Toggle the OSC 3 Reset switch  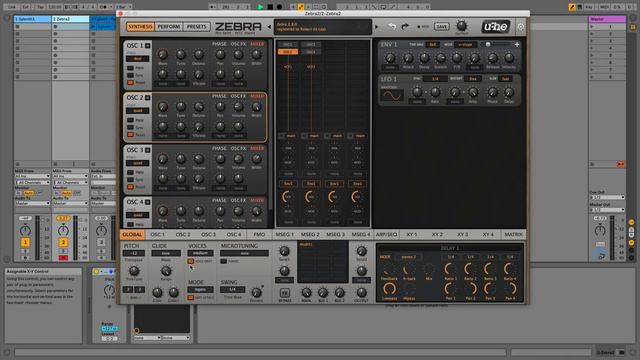(x=130, y=187)
